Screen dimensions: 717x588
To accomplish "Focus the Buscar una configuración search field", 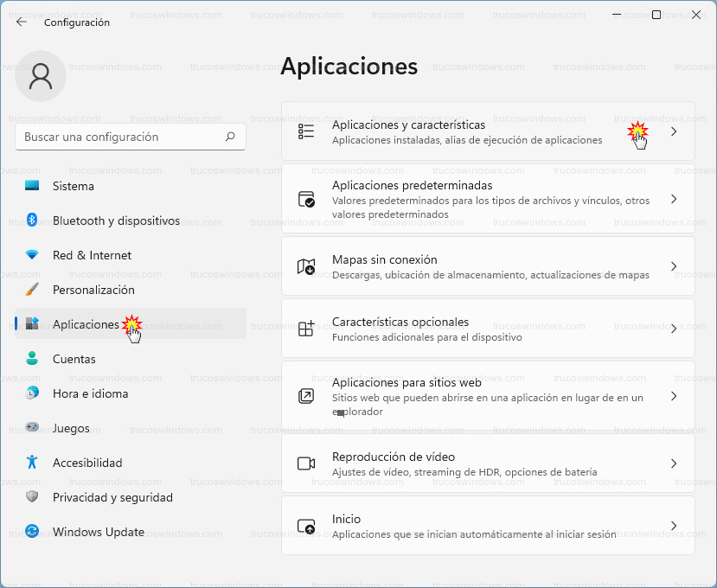I will click(x=119, y=137).
